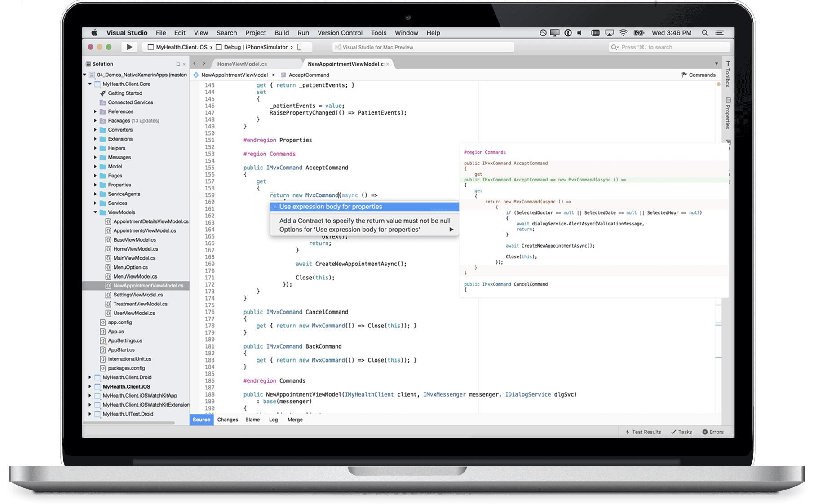Close the Solution pad
814x504 pixels.
tap(184, 64)
